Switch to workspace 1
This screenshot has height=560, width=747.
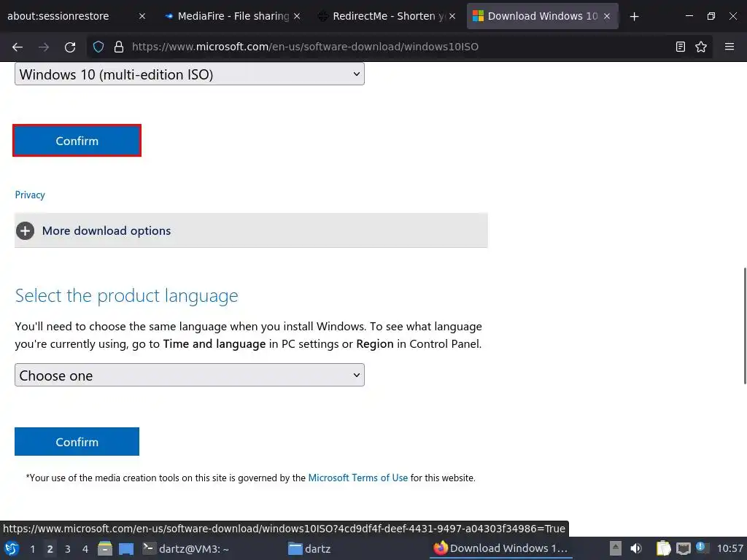(x=32, y=549)
